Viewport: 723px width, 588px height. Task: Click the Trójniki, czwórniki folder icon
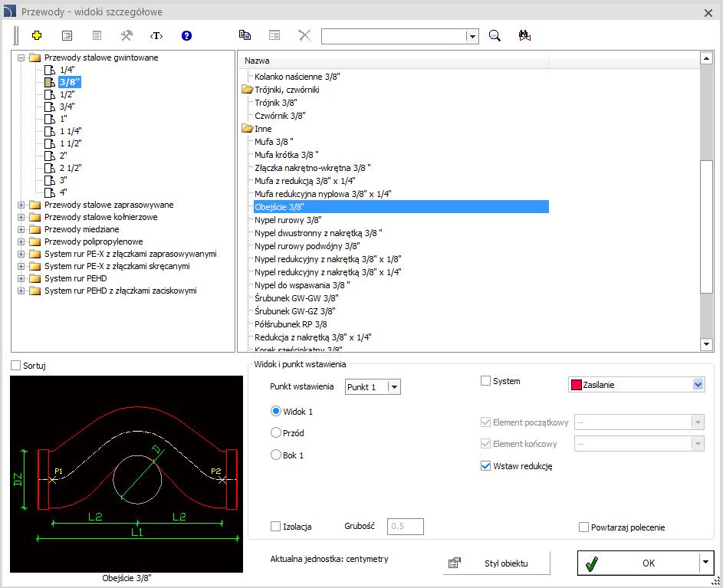pyautogui.click(x=247, y=90)
